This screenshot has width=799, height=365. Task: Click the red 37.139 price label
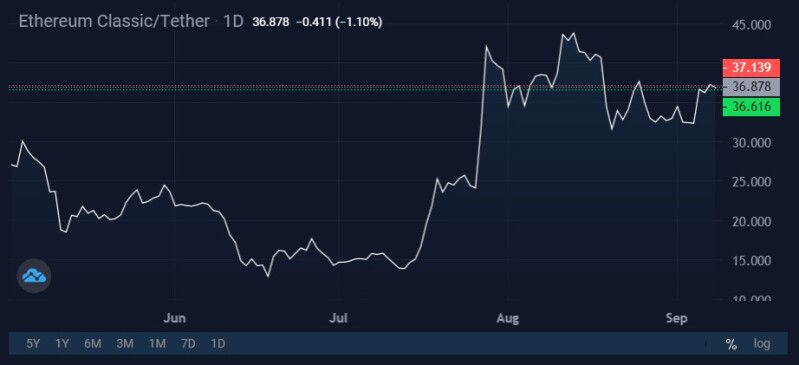coord(751,68)
